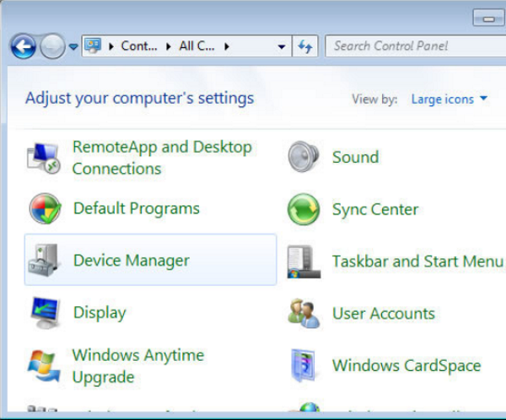Open the User Accounts link

[384, 314]
